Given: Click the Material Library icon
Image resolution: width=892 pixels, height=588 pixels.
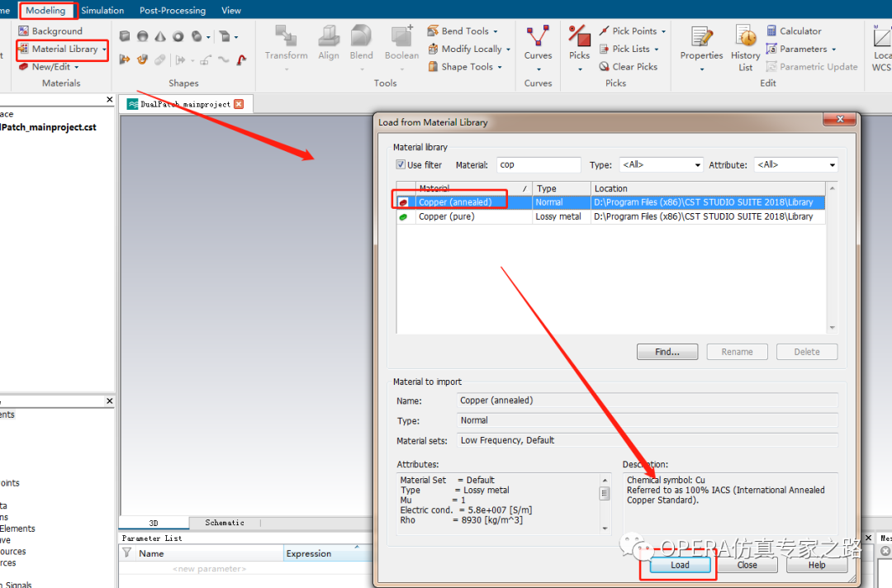Looking at the screenshot, I should click(x=23, y=49).
